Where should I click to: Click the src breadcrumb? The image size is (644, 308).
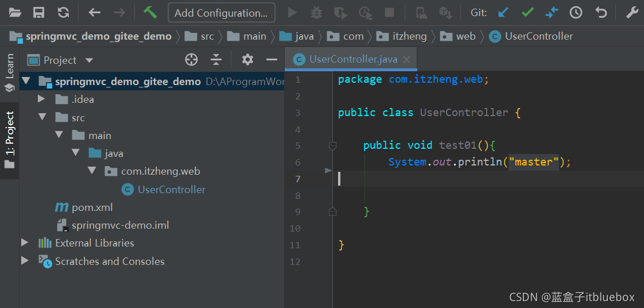tap(199, 36)
